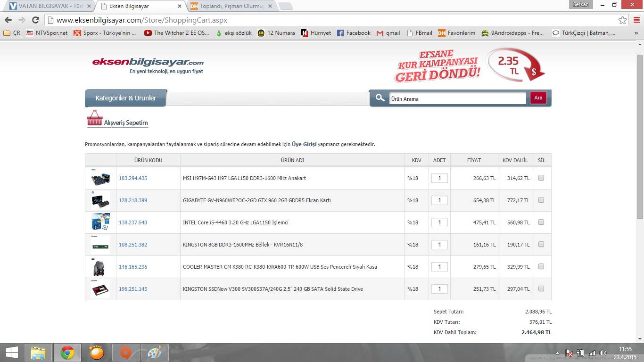Screen dimensions: 644x362
Task: Click the Chrome taskbar icon
Action: pyautogui.click(x=67, y=353)
